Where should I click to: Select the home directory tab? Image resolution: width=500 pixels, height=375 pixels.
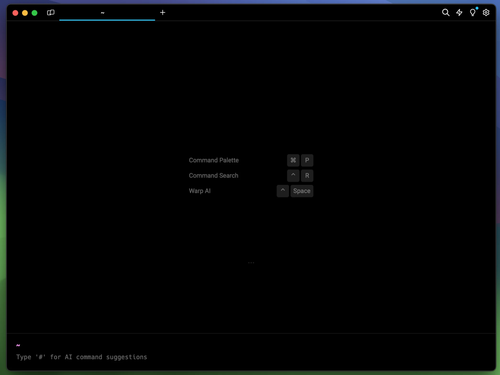point(107,13)
